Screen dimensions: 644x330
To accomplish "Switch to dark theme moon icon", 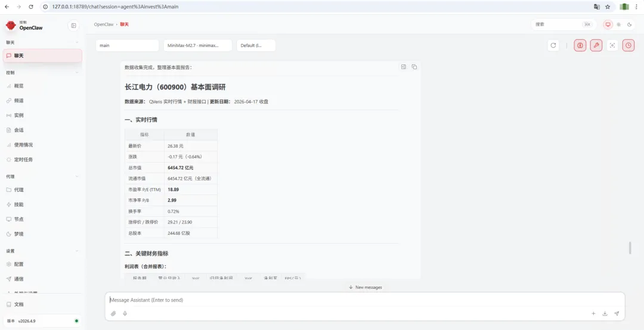I will pyautogui.click(x=629, y=24).
